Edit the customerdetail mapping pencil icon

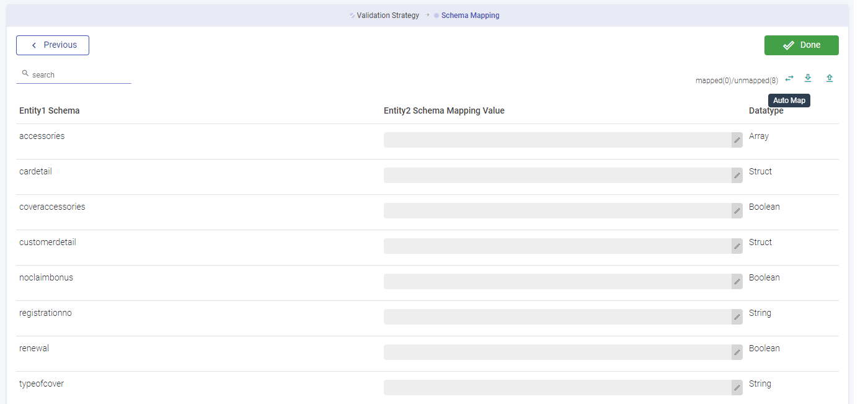(x=737, y=246)
